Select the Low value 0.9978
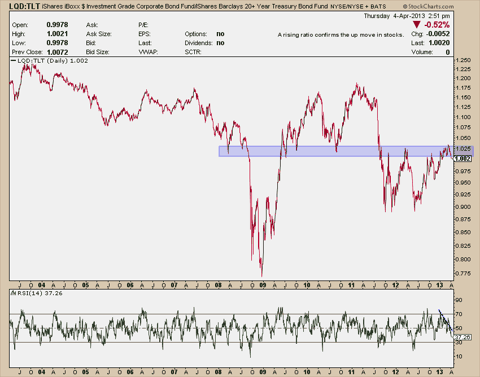Viewport: 480px width, 377px height. 57,43
